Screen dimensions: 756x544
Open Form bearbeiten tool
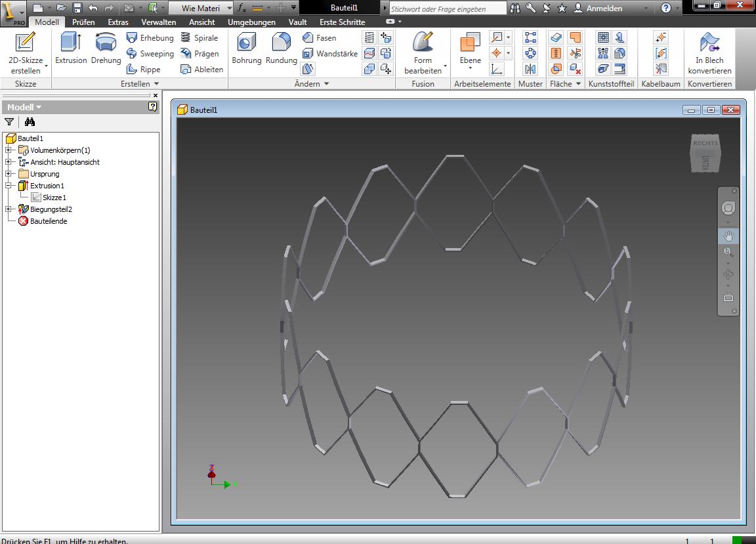click(423, 52)
